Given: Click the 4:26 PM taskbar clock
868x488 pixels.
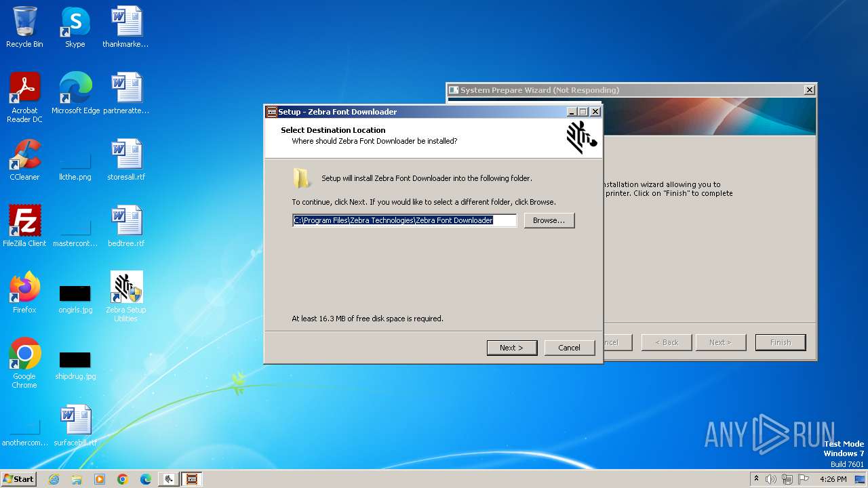Looking at the screenshot, I should [833, 479].
